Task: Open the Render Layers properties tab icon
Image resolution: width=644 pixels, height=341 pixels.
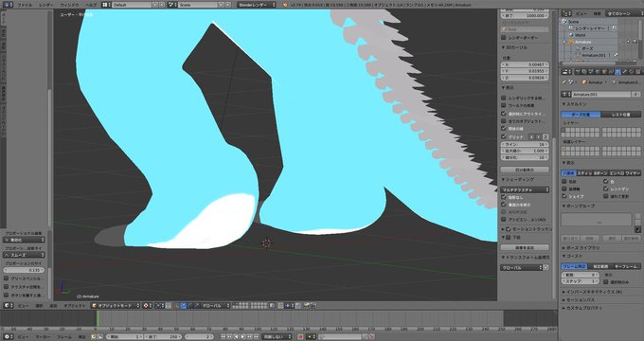Action: click(x=584, y=71)
